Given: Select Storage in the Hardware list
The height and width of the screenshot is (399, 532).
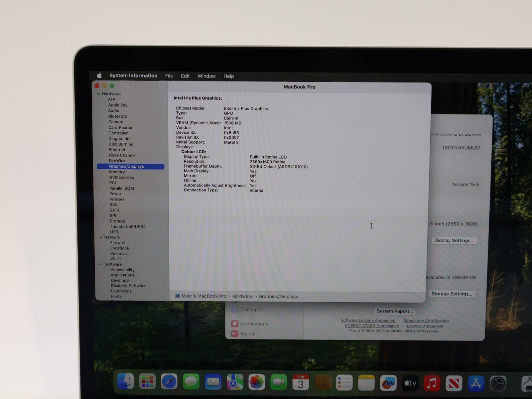Looking at the screenshot, I should 117,221.
